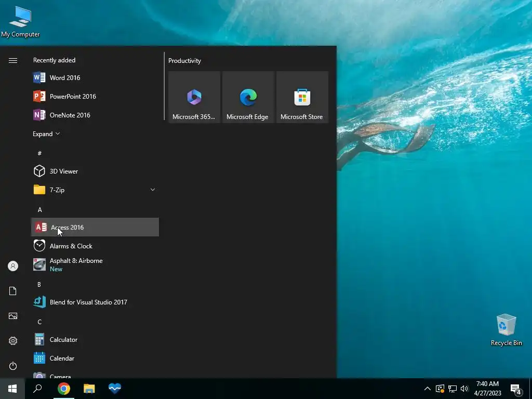Open the blue heart-monitor taskbar app
This screenshot has width=532, height=399.
tap(115, 389)
